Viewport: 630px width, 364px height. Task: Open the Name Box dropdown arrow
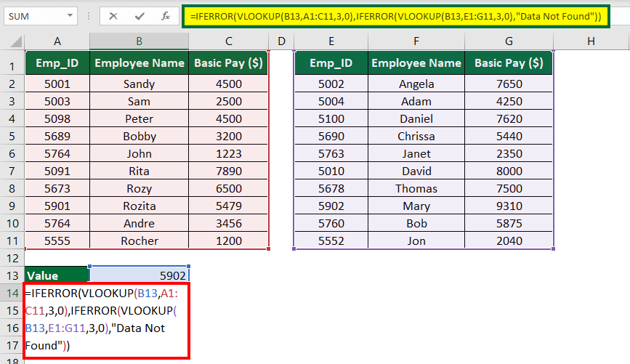70,16
